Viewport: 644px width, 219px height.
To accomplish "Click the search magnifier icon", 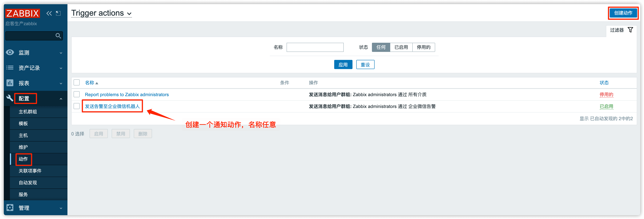I will click(58, 36).
